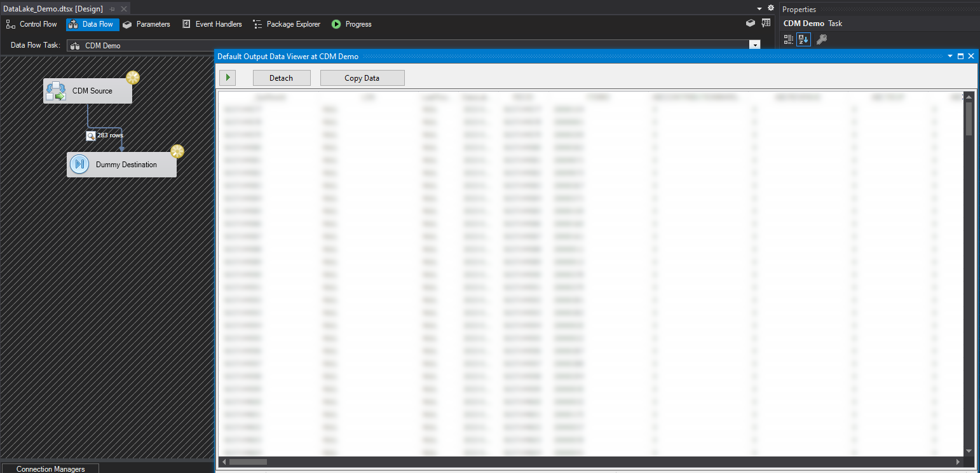Click the data viewer magnifier icon on the data path
The image size is (980, 473).
coord(91,135)
